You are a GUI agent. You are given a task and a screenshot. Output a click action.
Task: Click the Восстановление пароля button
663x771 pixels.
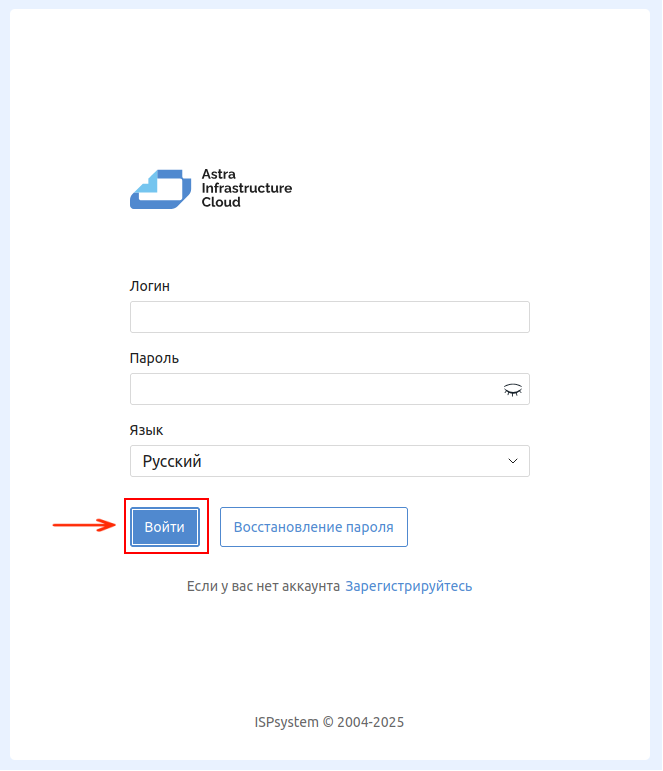tap(314, 527)
